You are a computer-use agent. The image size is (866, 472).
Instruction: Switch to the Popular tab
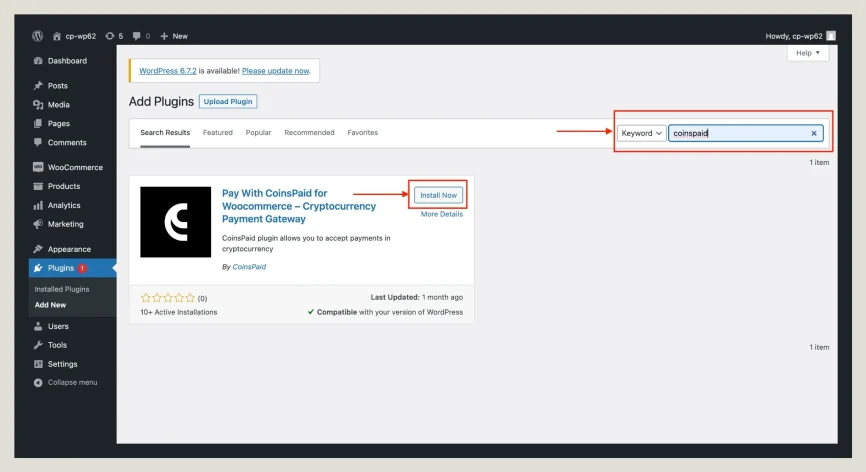258,133
